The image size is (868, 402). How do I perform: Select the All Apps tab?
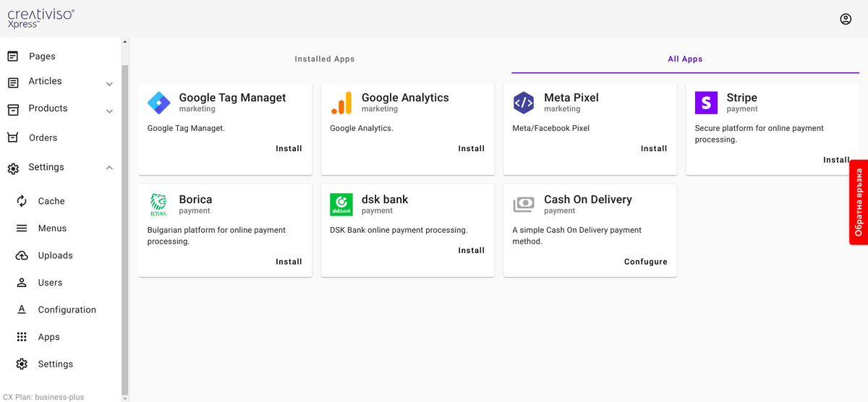point(685,59)
